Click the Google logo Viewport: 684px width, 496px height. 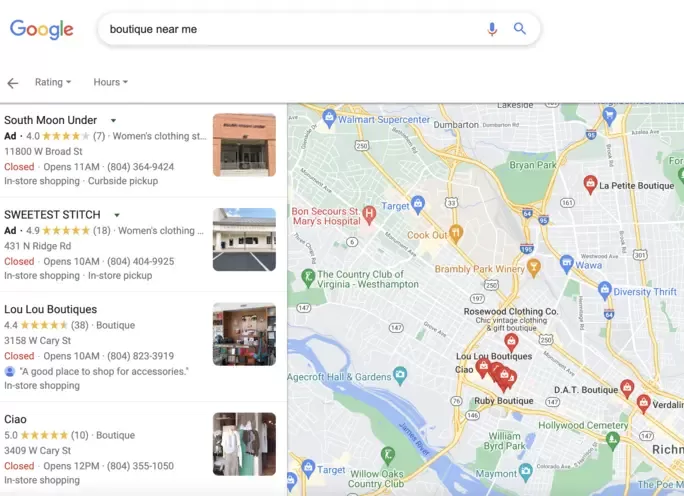[x=42, y=29]
